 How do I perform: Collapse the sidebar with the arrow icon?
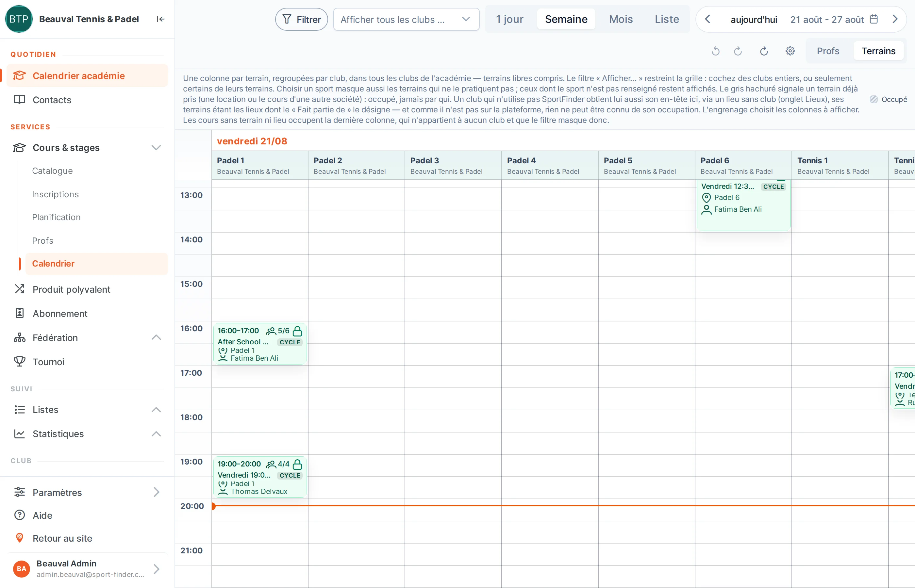pos(160,19)
